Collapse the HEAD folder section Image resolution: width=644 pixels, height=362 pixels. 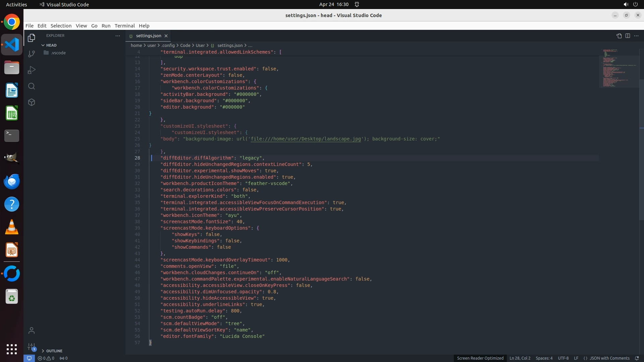point(51,45)
